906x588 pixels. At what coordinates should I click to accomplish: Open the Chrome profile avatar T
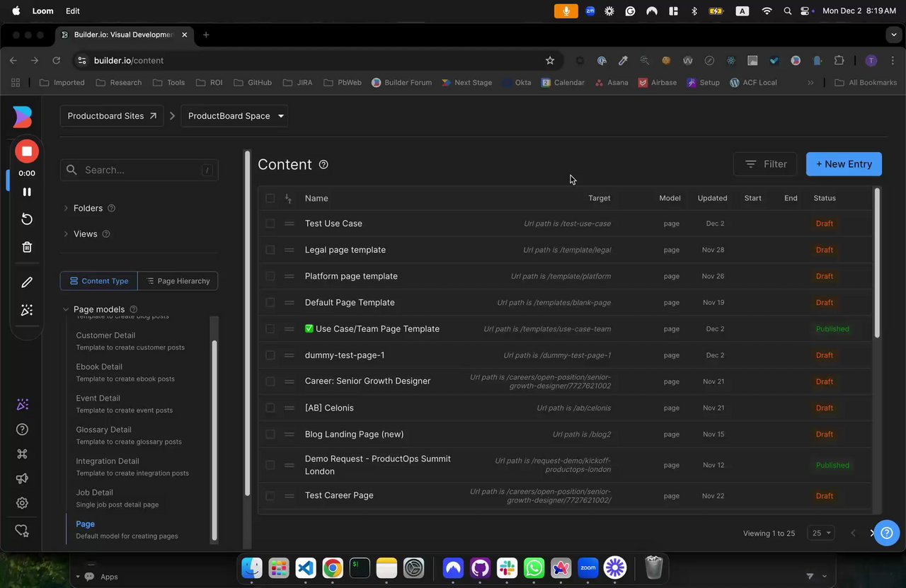871,61
